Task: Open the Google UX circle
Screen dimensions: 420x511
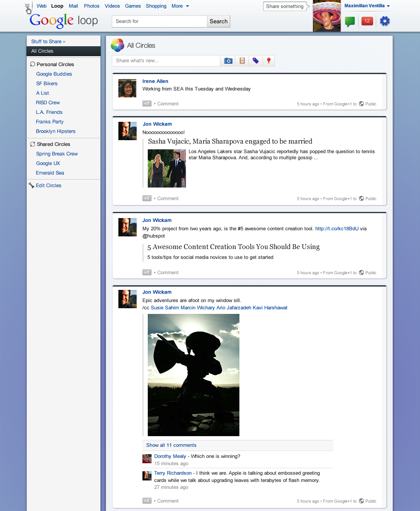Action: (48, 163)
